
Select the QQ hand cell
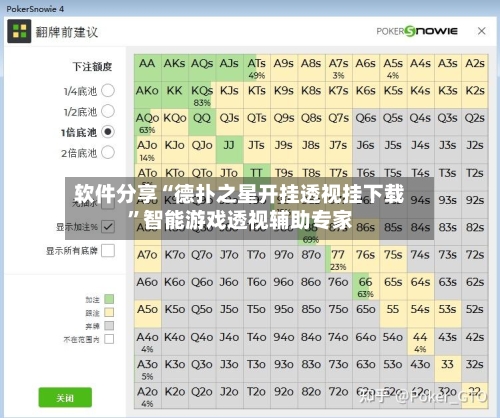tap(202, 122)
